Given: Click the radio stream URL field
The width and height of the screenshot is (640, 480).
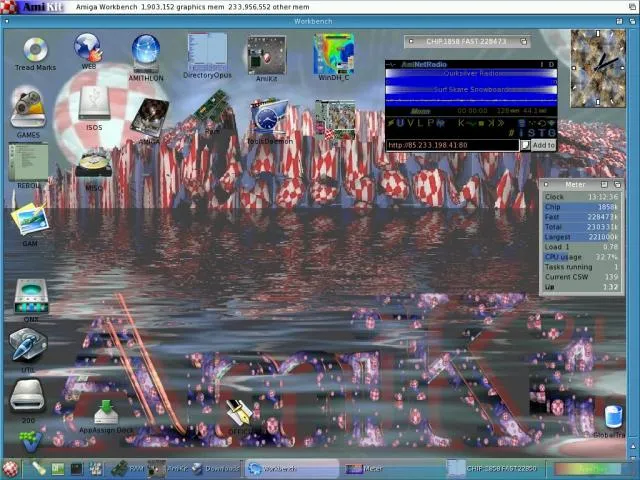Looking at the screenshot, I should [x=452, y=145].
